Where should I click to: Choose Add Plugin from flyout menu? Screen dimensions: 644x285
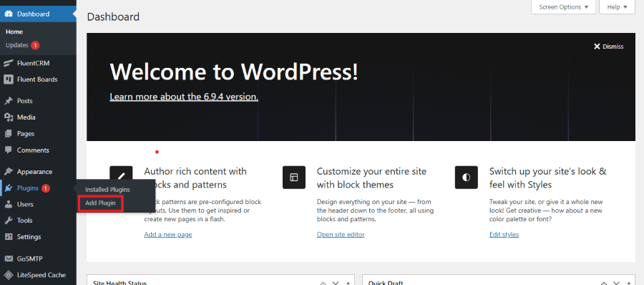(101, 203)
